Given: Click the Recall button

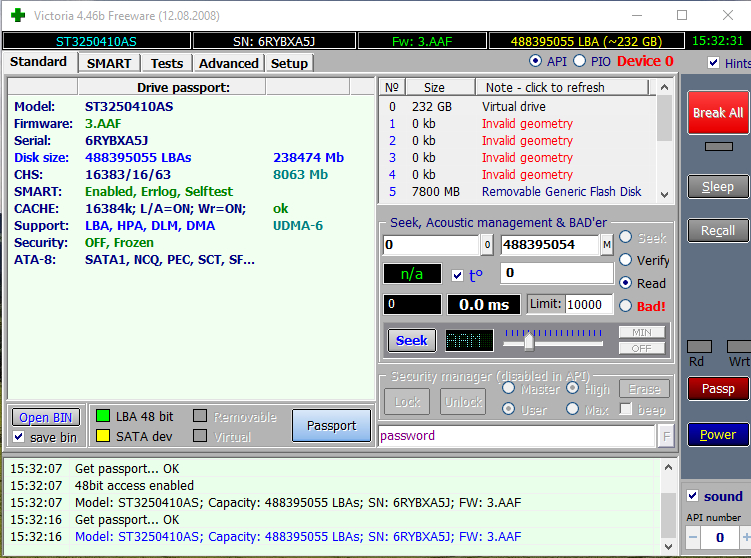Looking at the screenshot, I should click(x=718, y=230).
